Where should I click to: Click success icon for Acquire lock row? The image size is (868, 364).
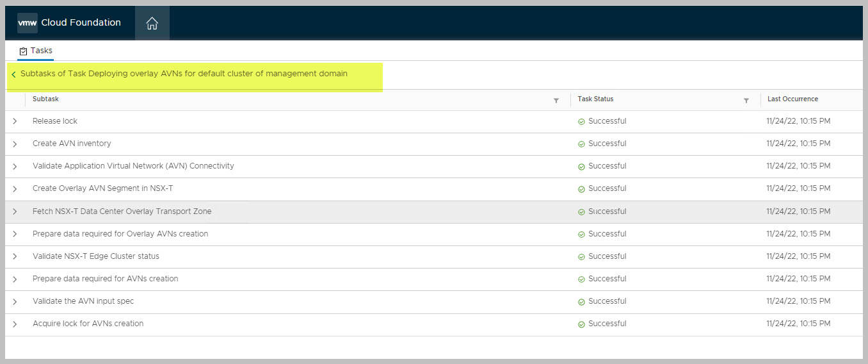[581, 324]
